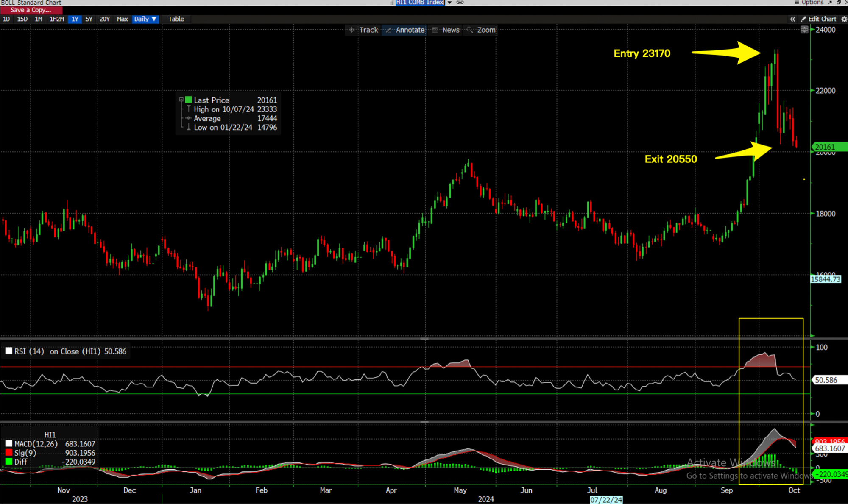Click the Annotate pencil tool

pyautogui.click(x=404, y=30)
